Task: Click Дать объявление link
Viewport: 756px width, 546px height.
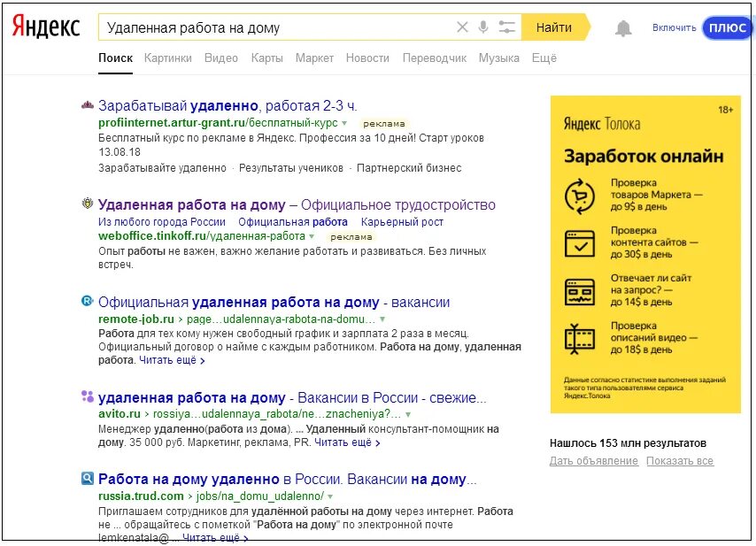Action: 593,461
